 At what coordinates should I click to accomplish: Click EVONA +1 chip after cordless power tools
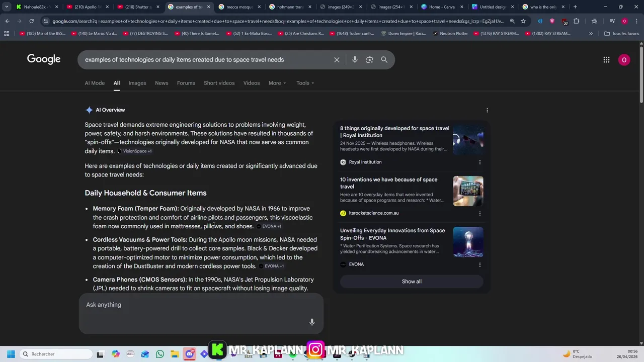(272, 266)
